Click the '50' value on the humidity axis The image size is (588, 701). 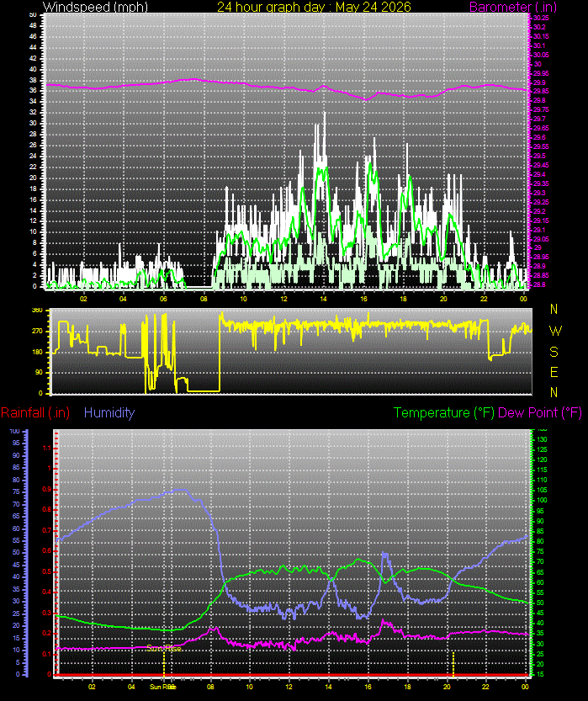[x=16, y=553]
